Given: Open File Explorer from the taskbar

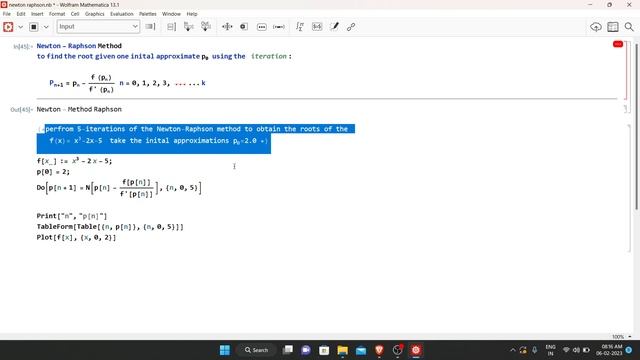Looking at the screenshot, I should pos(342,350).
